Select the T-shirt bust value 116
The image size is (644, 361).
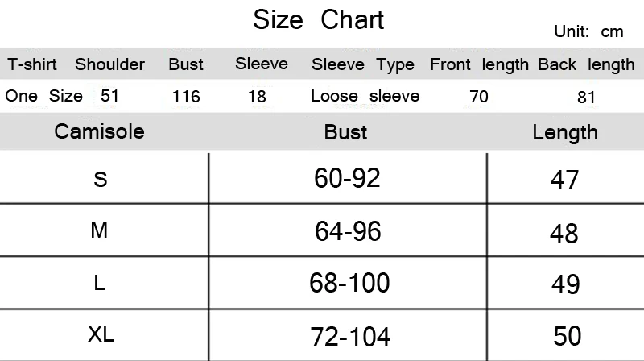coord(186,97)
